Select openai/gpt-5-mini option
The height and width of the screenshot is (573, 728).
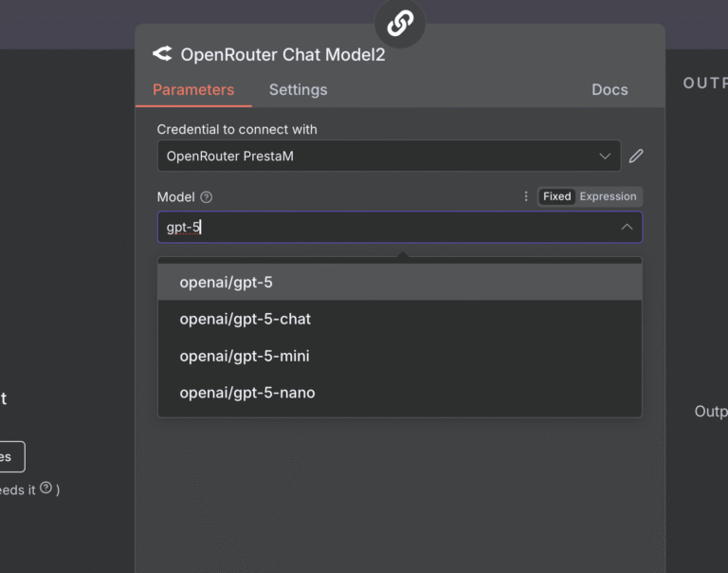click(x=400, y=356)
